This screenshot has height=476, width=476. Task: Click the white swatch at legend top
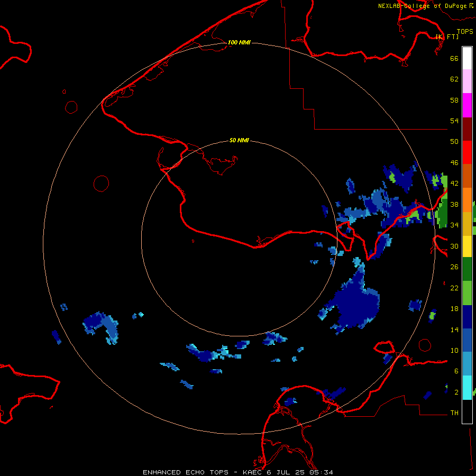click(467, 58)
